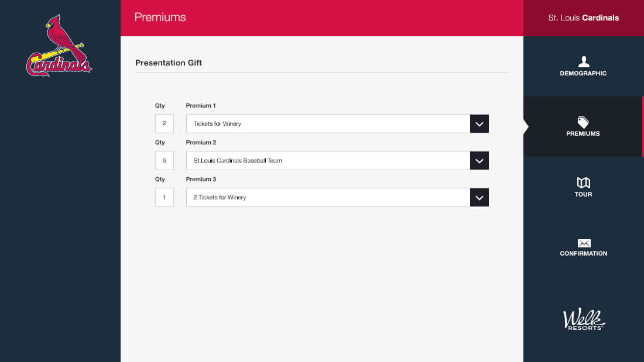This screenshot has height=362, width=644.
Task: Click the Cardinals bird logo
Action: click(x=59, y=46)
